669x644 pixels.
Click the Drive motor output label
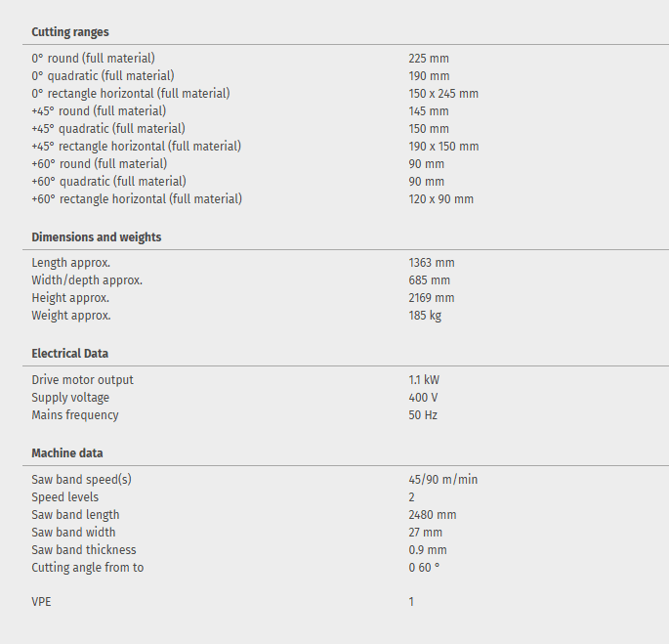click(83, 380)
